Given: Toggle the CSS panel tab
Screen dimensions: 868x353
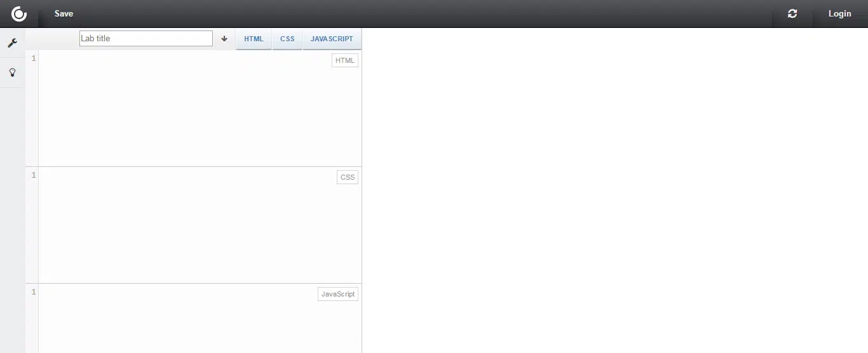Looking at the screenshot, I should click(x=287, y=39).
